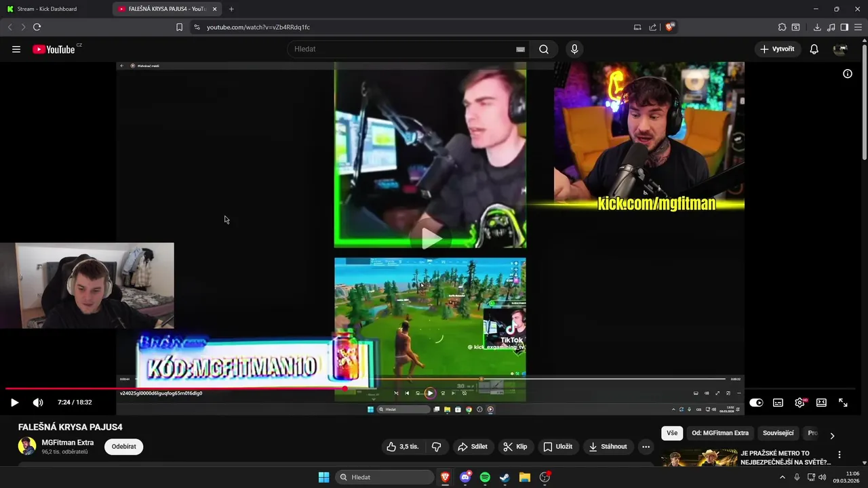868x488 pixels.
Task: Open browser downloads
Action: click(817, 27)
